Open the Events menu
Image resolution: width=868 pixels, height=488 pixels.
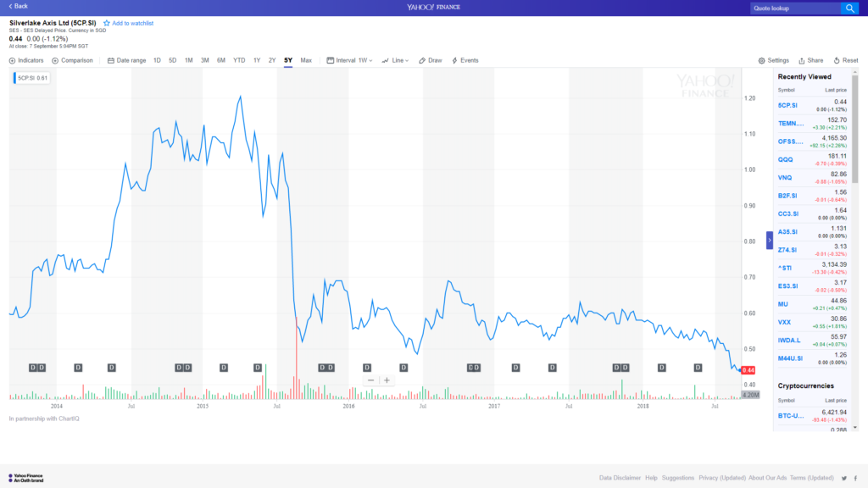[465, 60]
